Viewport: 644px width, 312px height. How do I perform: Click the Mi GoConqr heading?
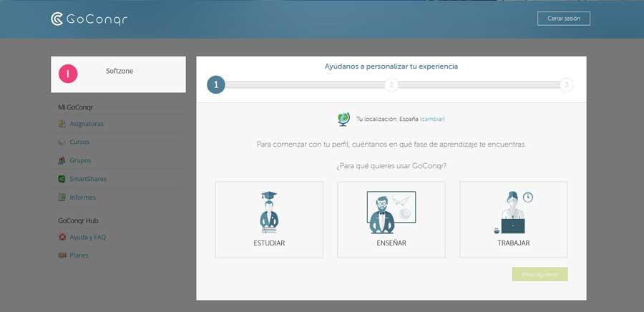tap(76, 107)
